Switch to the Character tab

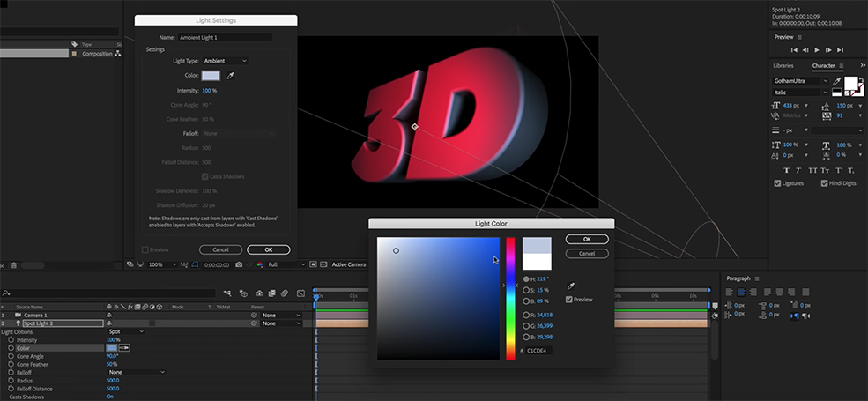pos(823,66)
